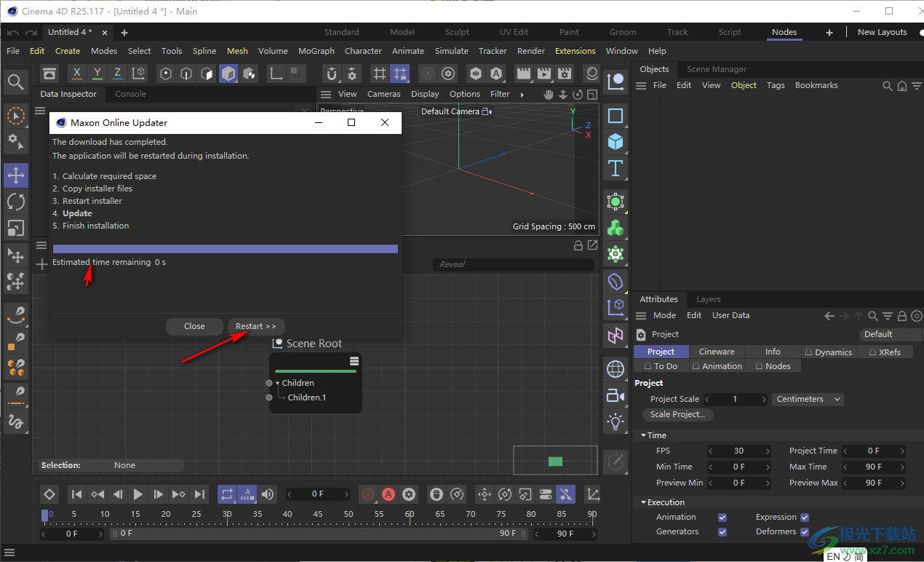Viewport: 924px width, 562px height.
Task: Select the live selection tool icon
Action: (16, 115)
